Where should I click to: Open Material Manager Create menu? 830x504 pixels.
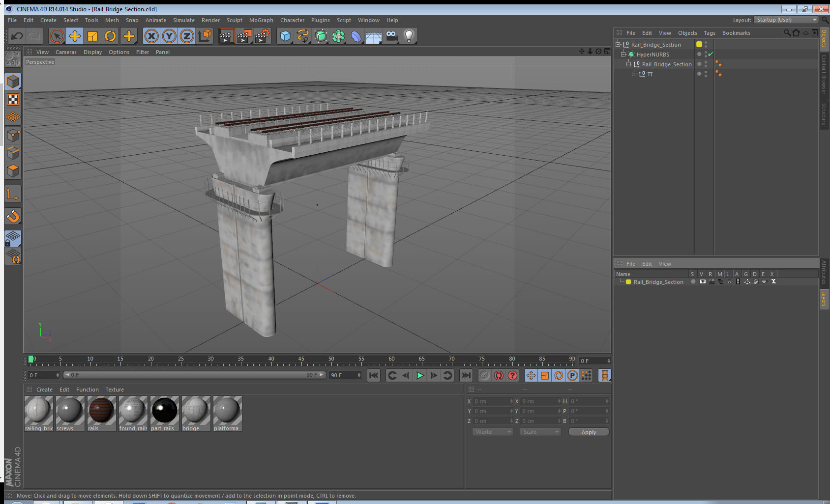pyautogui.click(x=44, y=390)
